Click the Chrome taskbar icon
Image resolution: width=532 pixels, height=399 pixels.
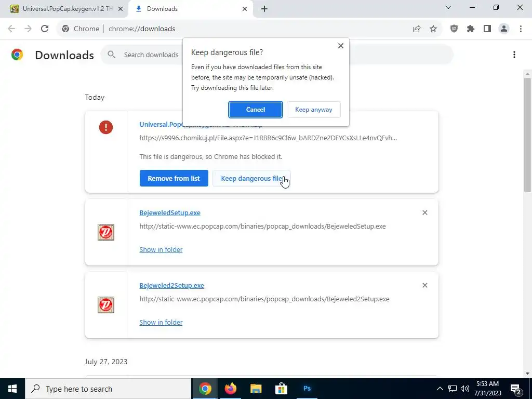(205, 389)
